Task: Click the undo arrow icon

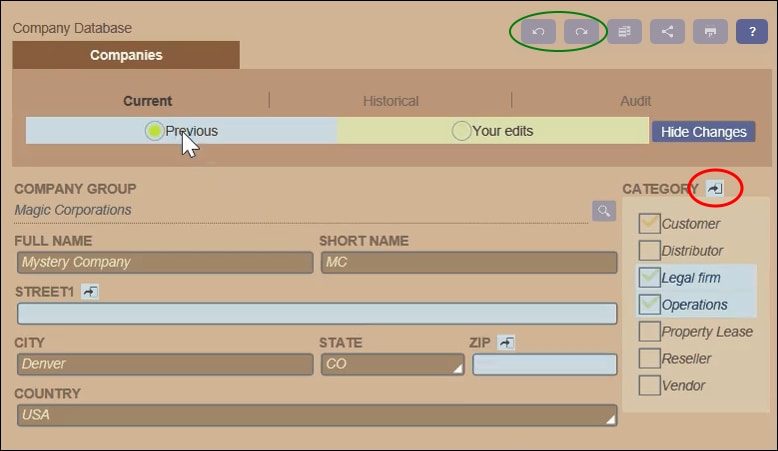Action: tap(538, 32)
